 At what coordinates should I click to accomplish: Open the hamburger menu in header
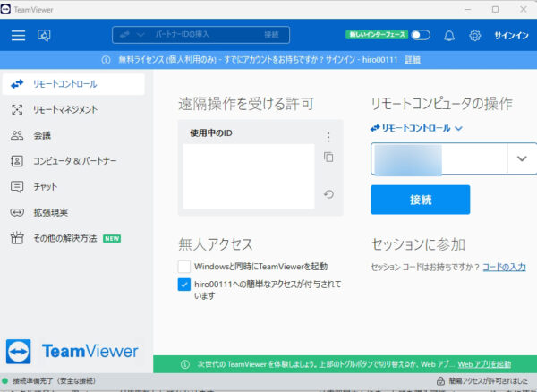click(x=18, y=35)
